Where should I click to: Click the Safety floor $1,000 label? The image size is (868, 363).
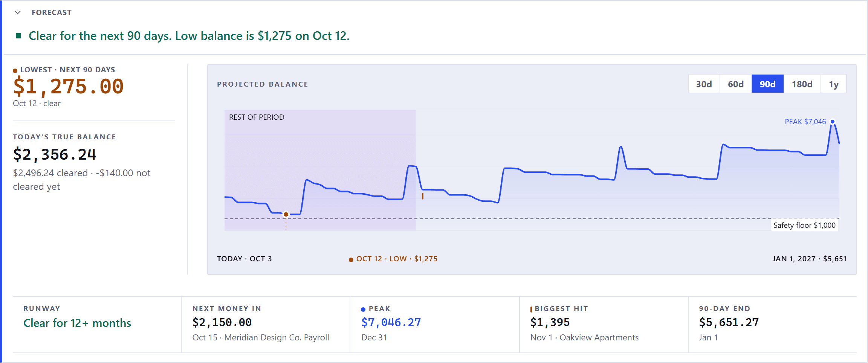tap(804, 225)
